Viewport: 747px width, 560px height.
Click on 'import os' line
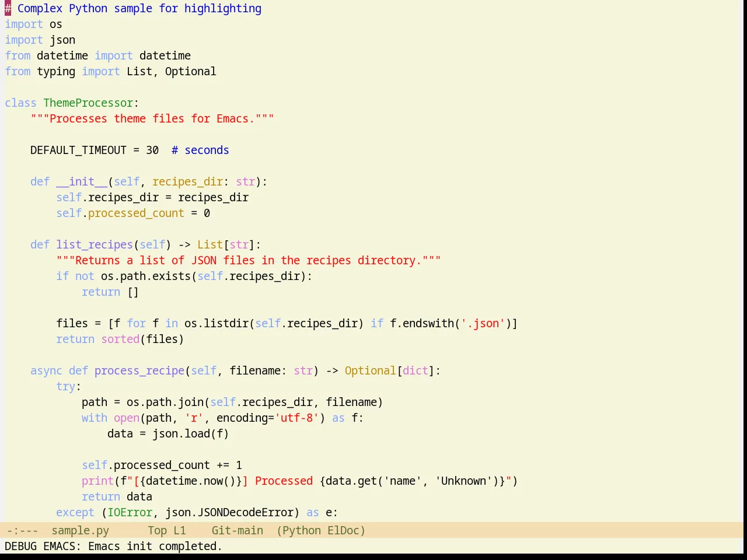click(33, 24)
